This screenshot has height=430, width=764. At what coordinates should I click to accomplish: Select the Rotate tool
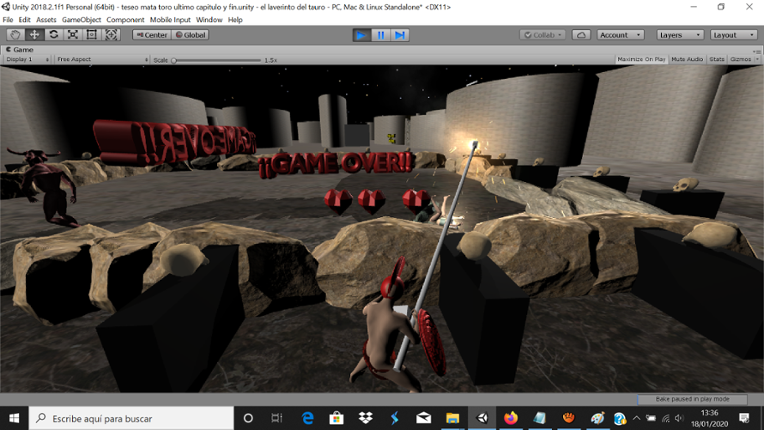click(x=53, y=35)
